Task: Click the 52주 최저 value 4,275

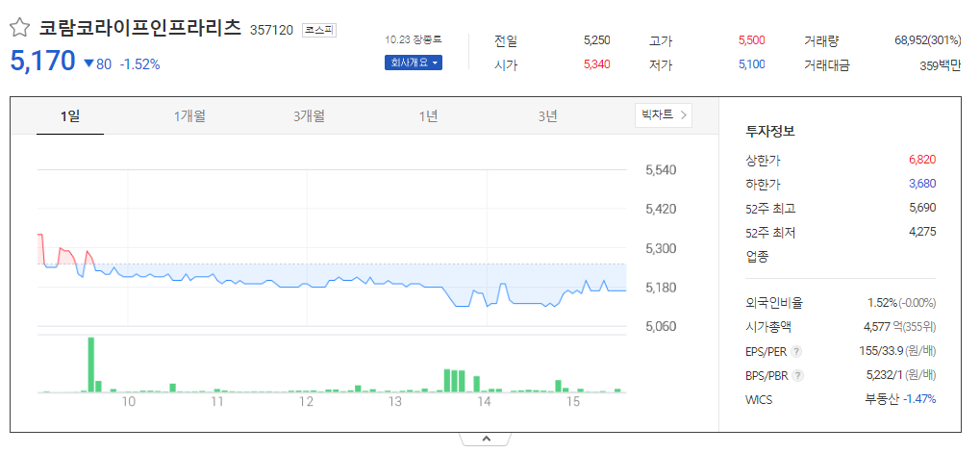Action: point(922,232)
